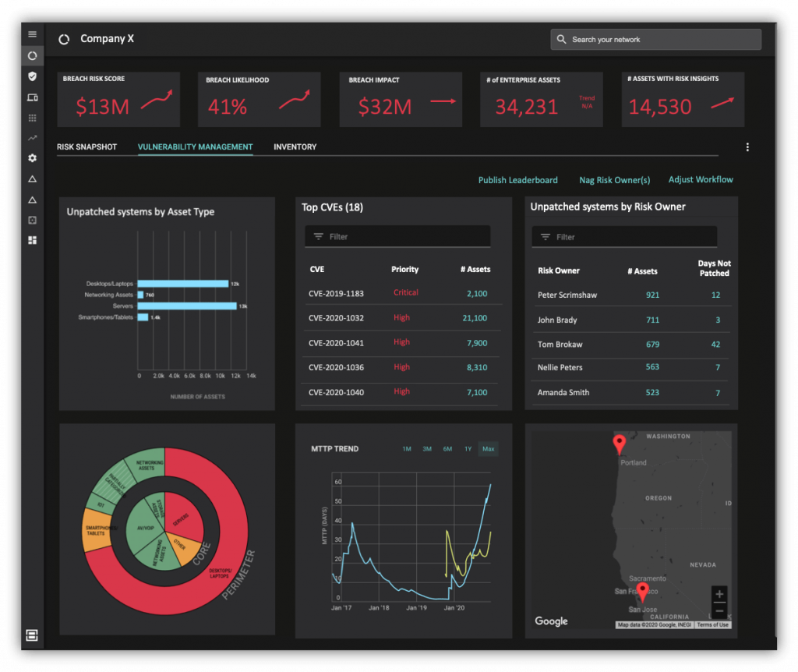
Task: Select the circular dashboard icon in sidebar
Action: 32,55
